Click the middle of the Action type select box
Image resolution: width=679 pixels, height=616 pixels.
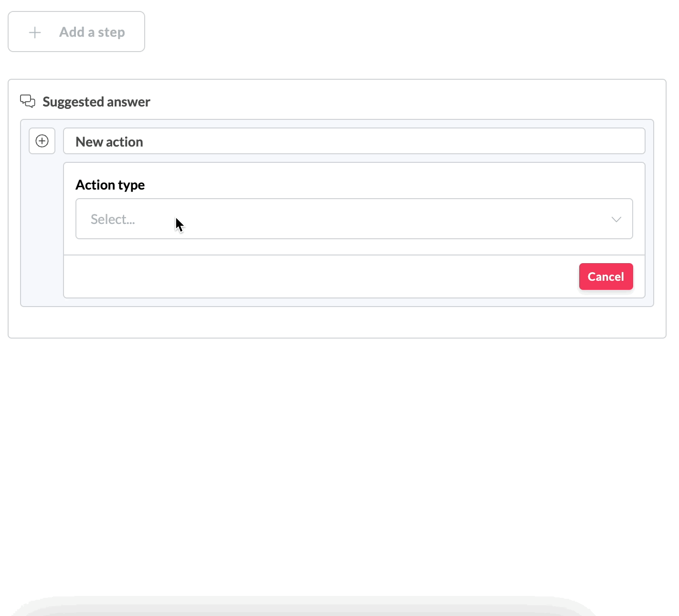click(354, 219)
